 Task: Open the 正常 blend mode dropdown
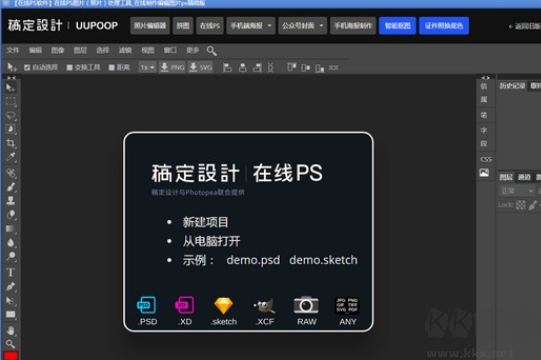pos(517,191)
